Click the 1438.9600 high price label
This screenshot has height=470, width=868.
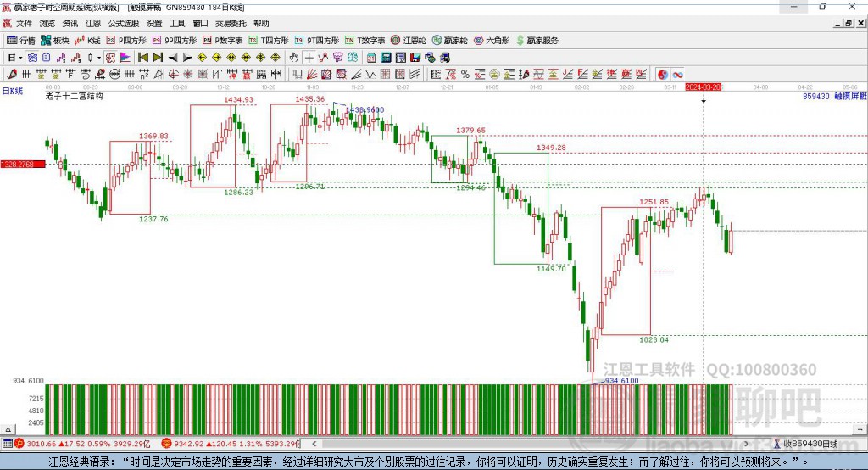coord(364,109)
